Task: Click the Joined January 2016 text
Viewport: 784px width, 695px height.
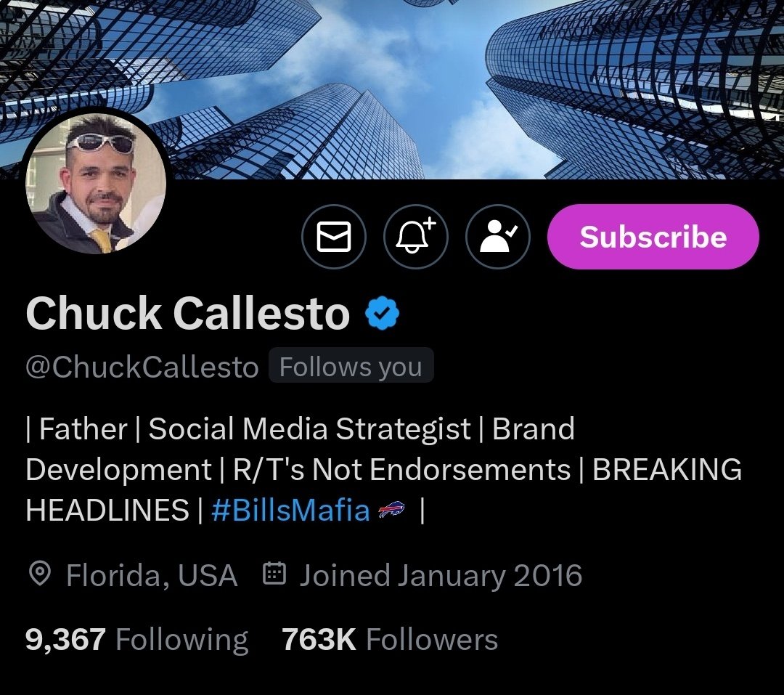Action: pos(441,575)
